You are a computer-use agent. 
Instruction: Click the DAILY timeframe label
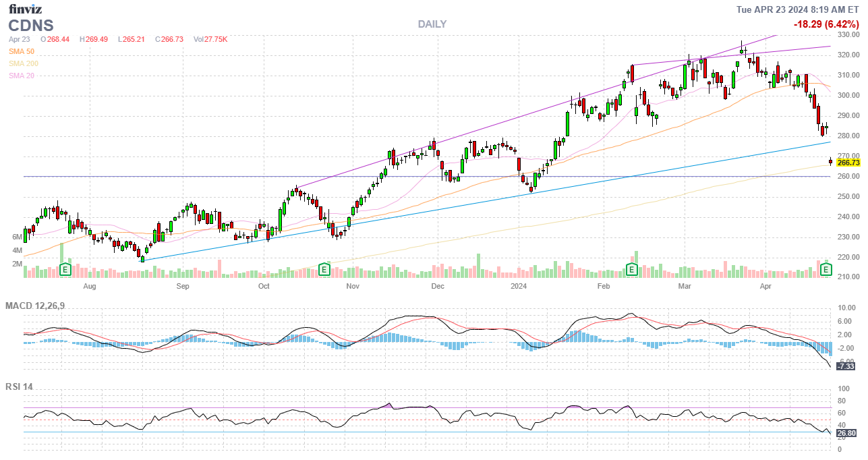(x=432, y=24)
